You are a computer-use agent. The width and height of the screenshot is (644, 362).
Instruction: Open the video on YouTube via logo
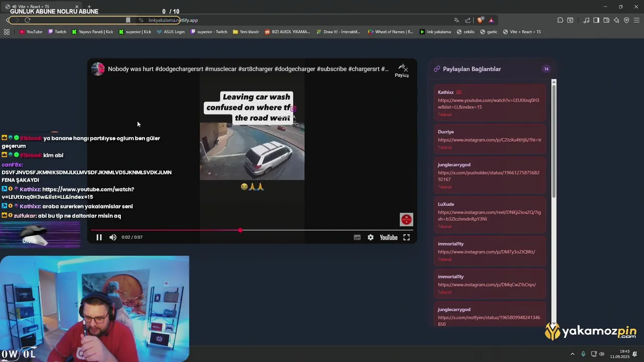point(388,237)
